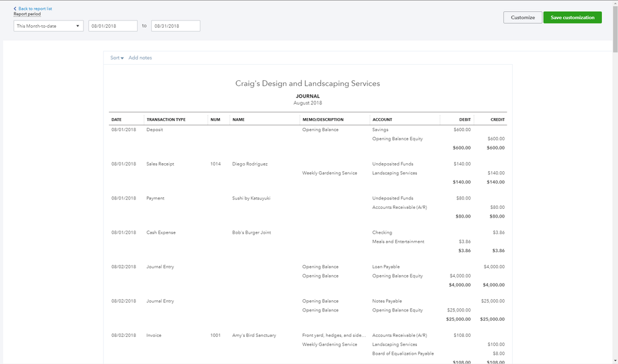Click the TRANSACTION TYPE column header
Screen dimensions: 618x364
166,119
